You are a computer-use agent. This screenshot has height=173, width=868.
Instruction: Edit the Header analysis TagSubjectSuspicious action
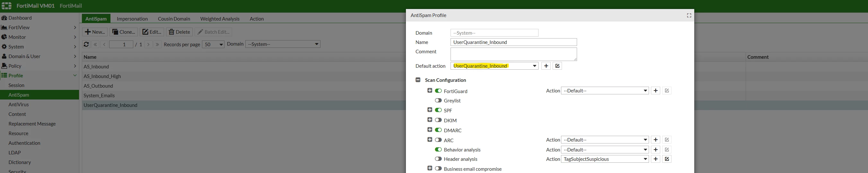pos(667,159)
